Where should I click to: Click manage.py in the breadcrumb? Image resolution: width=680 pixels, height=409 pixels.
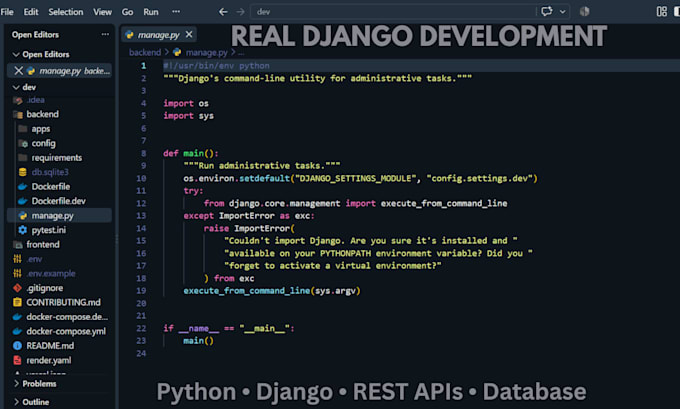[x=206, y=52]
